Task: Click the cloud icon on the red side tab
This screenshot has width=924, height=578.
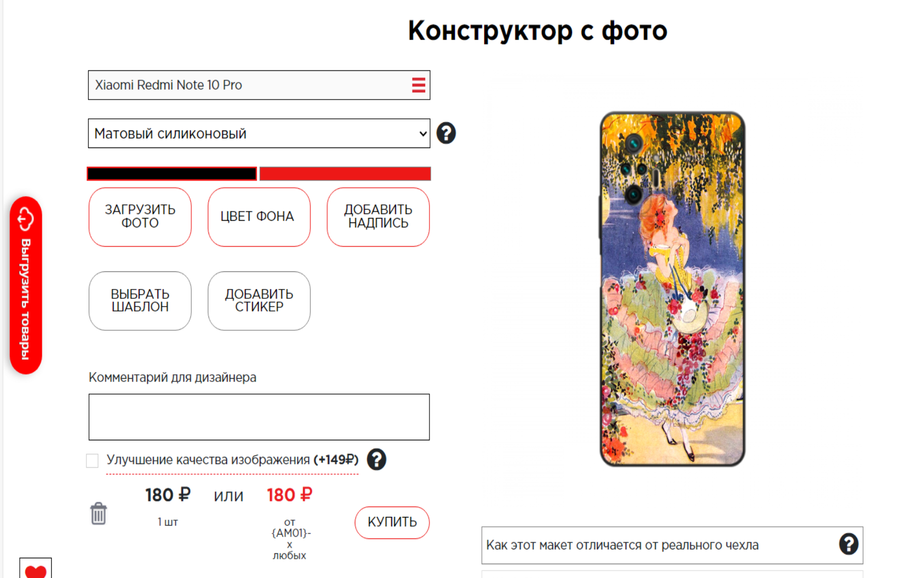Action: (25, 219)
